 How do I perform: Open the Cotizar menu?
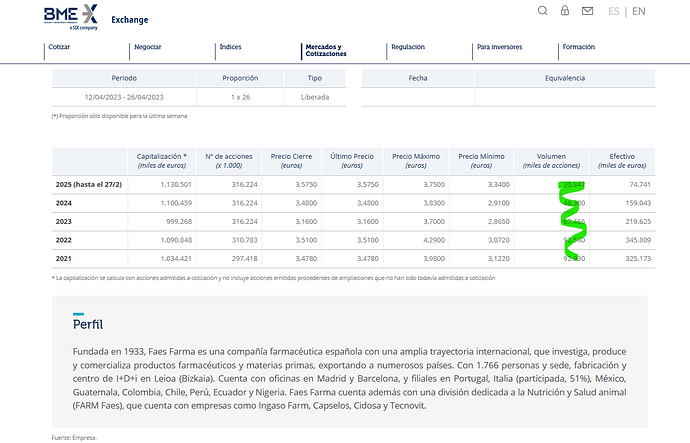click(59, 47)
